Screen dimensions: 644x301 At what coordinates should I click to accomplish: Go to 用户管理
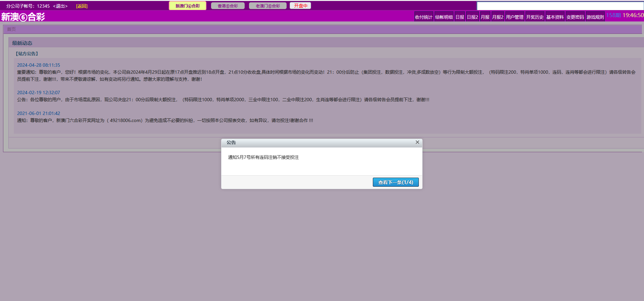coord(514,17)
